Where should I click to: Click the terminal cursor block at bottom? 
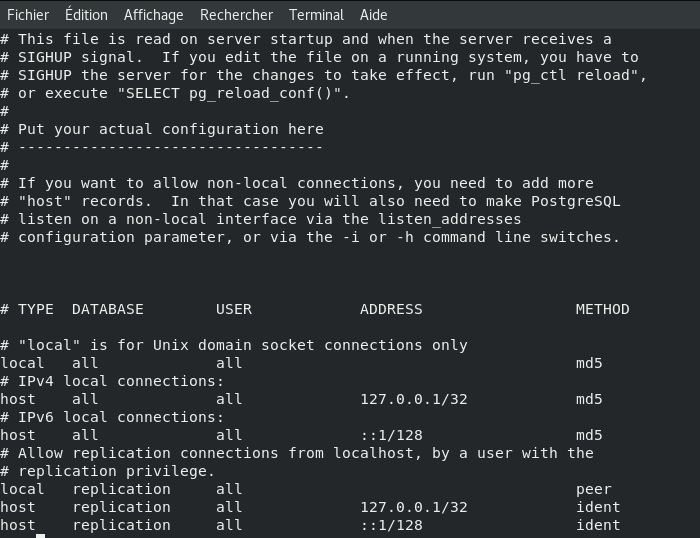pos(40,535)
